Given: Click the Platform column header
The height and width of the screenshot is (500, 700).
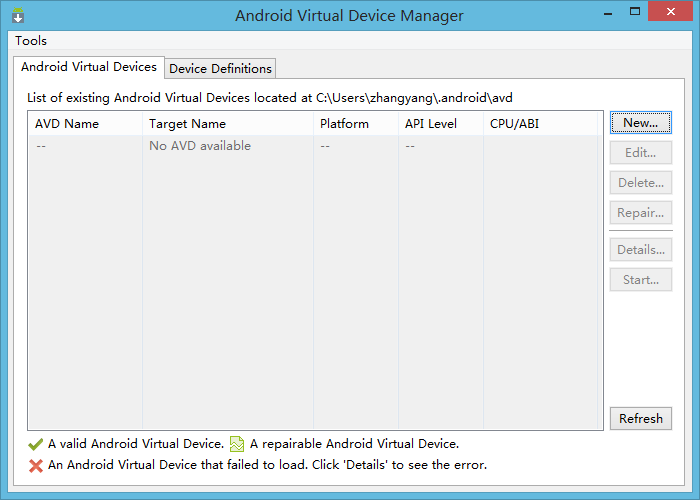Looking at the screenshot, I should (344, 124).
